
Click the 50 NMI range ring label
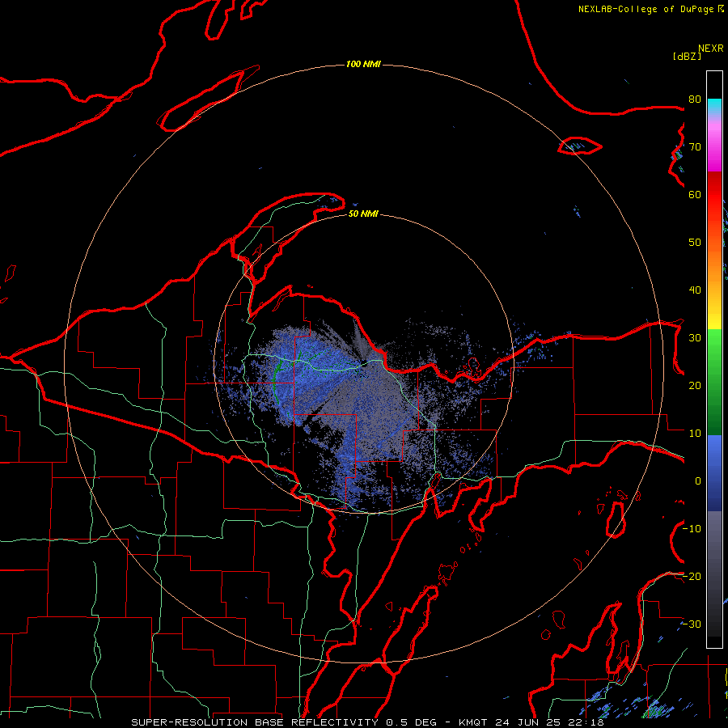363,214
